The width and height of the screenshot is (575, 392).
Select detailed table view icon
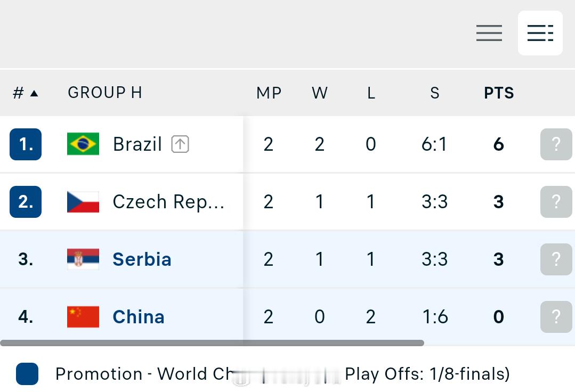click(540, 33)
